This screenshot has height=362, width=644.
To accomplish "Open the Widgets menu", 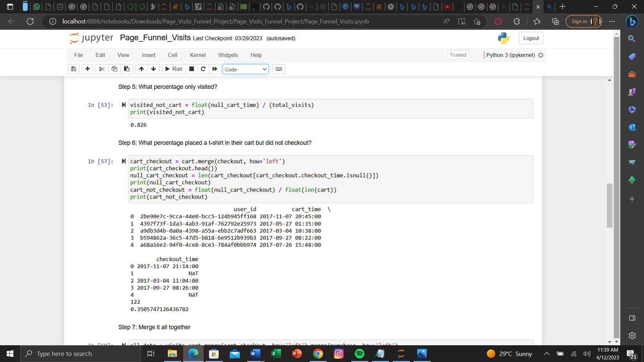I will coord(228,55).
